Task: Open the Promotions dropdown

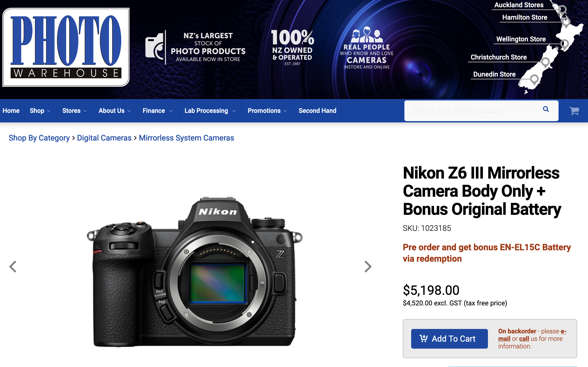Action: pyautogui.click(x=267, y=111)
